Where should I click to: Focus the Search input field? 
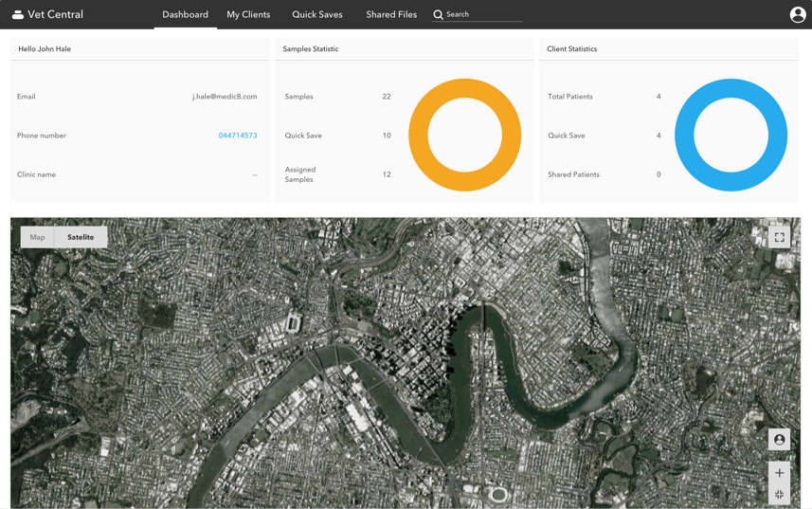tap(483, 15)
